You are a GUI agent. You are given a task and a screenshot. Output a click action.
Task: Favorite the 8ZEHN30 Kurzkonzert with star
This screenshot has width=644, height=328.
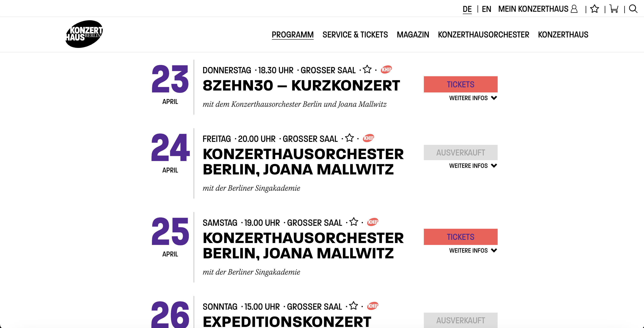pos(367,69)
